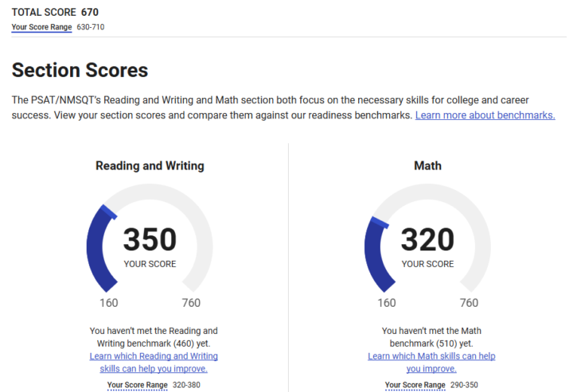The height and width of the screenshot is (392, 573).
Task: Click "Your Score Range" under Reading and Writing
Action: [x=137, y=385]
